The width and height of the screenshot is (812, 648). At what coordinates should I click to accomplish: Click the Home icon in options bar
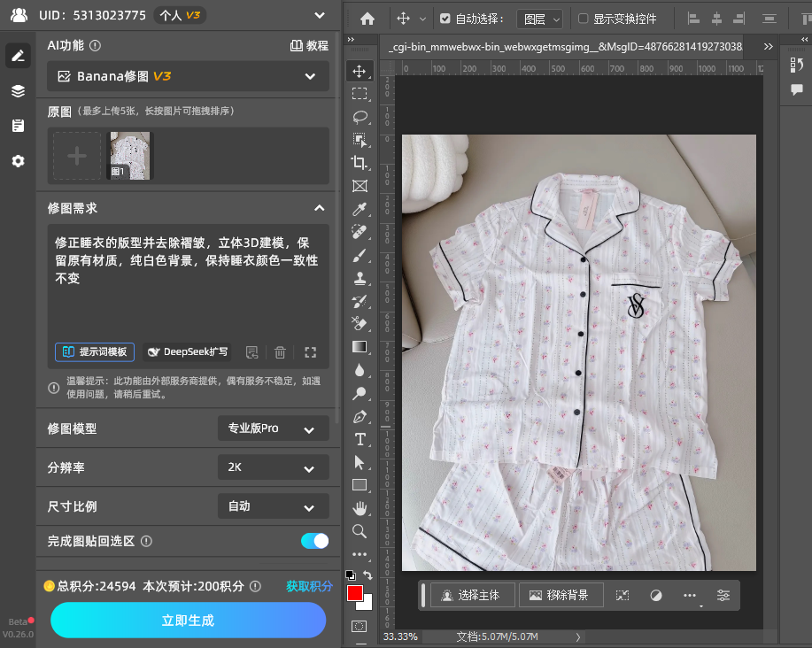point(367,19)
